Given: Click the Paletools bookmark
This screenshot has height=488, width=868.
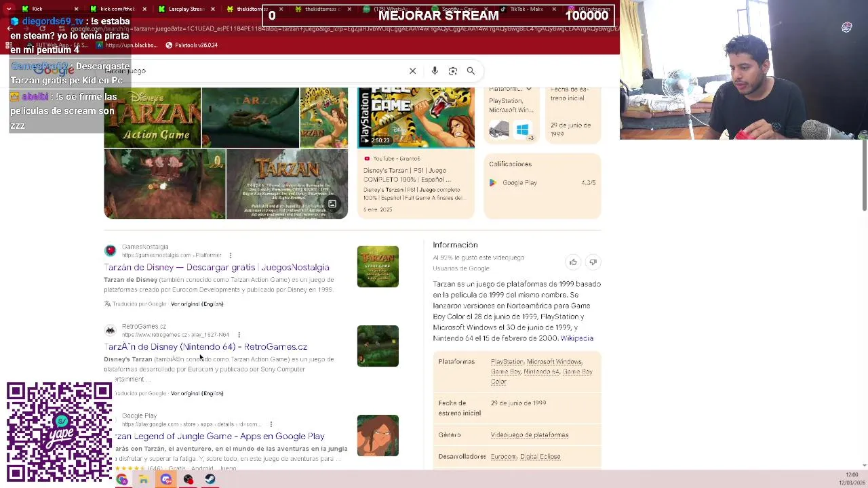Looking at the screenshot, I should point(191,45).
